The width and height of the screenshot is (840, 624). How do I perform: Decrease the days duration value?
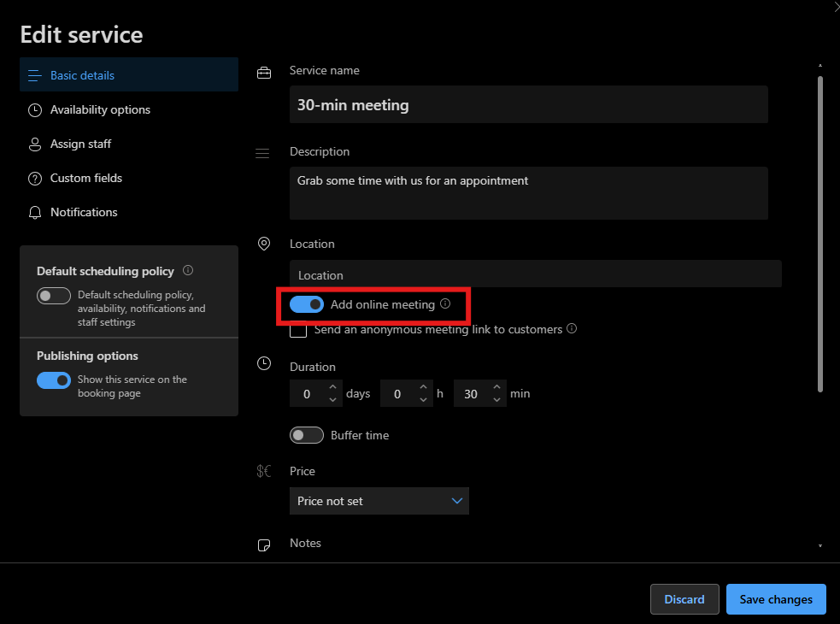pyautogui.click(x=332, y=400)
